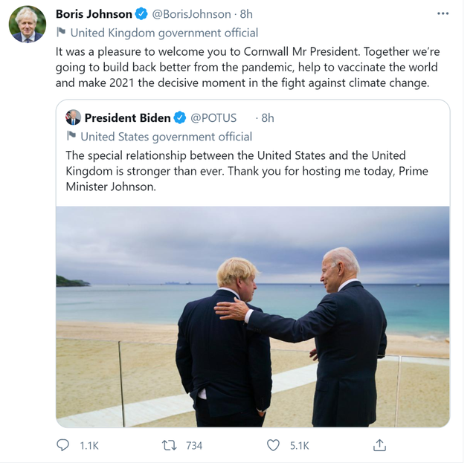Image resolution: width=476 pixels, height=463 pixels.
Task: Open the quoted tweet text from Biden
Action: [245, 171]
